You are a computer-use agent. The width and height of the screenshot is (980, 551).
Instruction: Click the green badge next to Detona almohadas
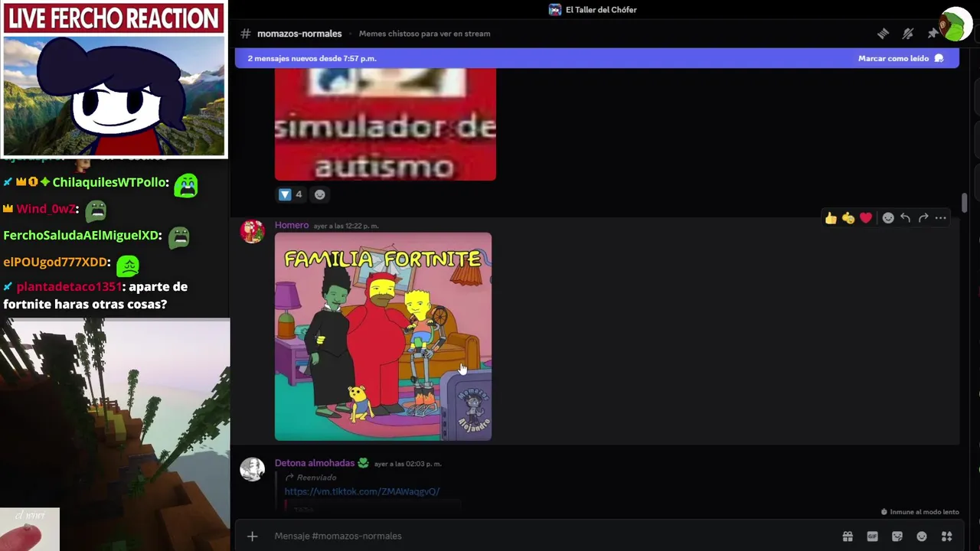click(x=363, y=463)
